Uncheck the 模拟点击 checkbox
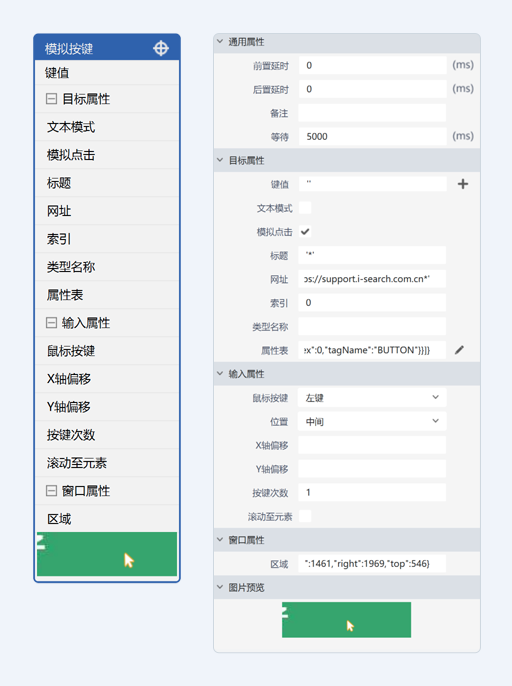 [x=305, y=231]
